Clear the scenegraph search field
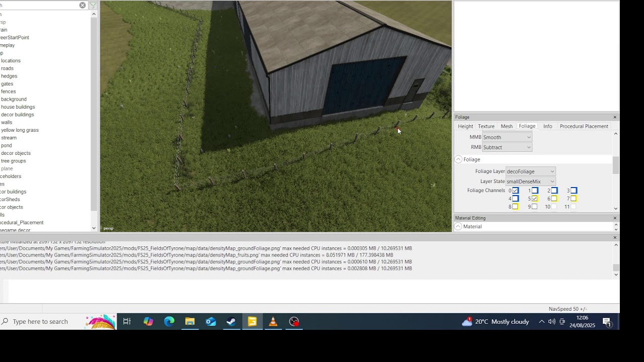 click(83, 5)
